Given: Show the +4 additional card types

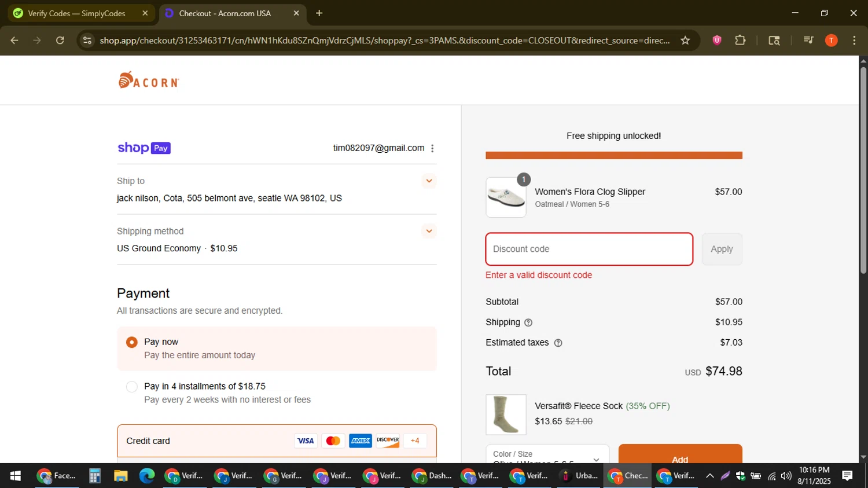Looking at the screenshot, I should [415, 441].
